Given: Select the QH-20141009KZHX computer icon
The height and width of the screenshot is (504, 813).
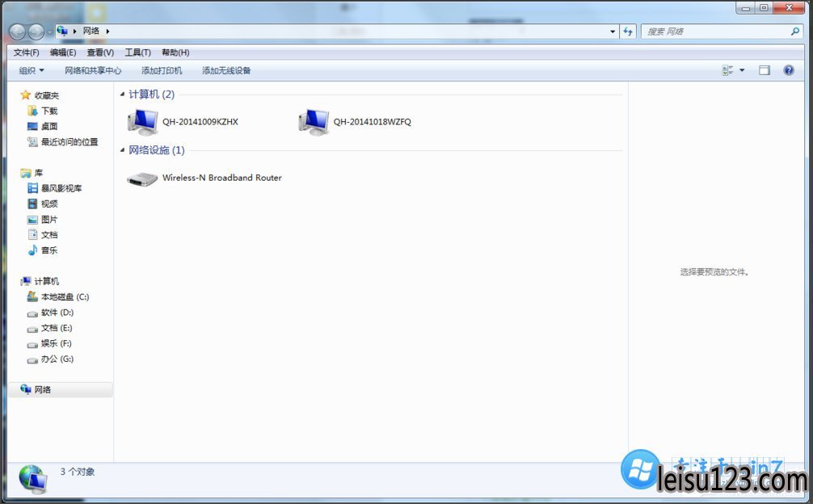Looking at the screenshot, I should click(x=142, y=122).
